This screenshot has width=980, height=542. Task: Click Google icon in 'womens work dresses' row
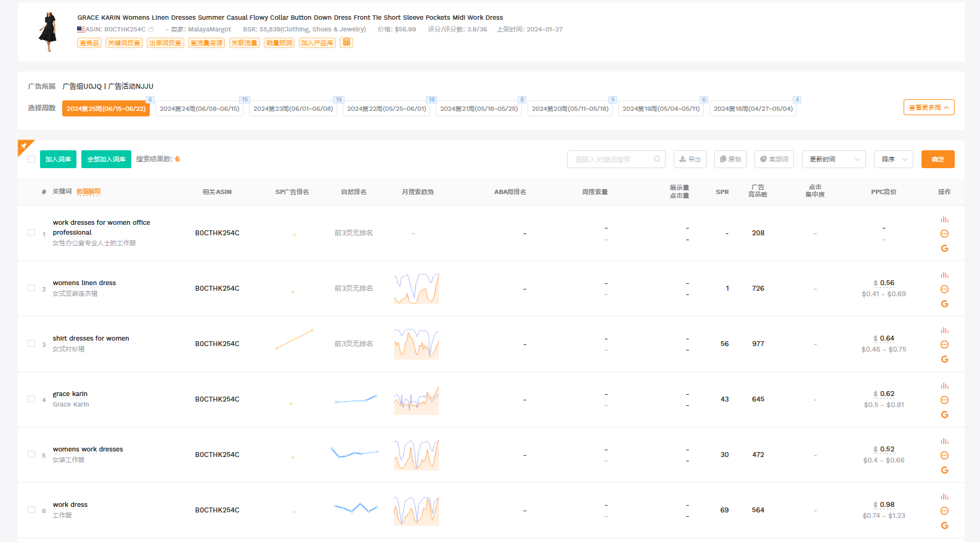pos(944,470)
